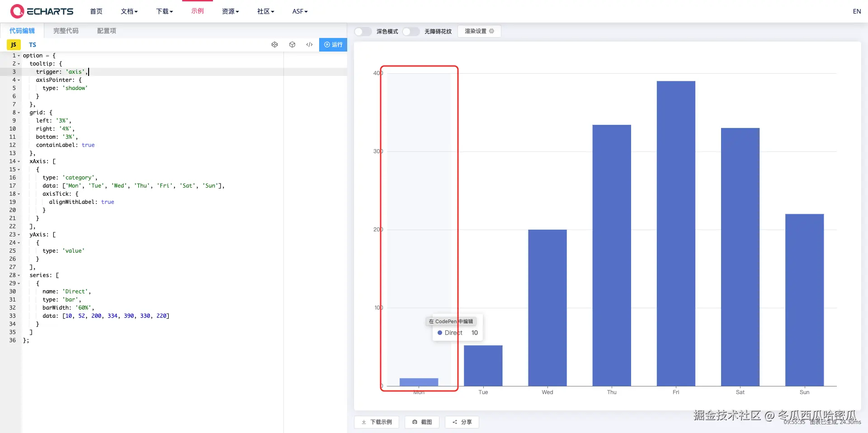Switch language with the EN link
The height and width of the screenshot is (433, 868).
tap(857, 11)
